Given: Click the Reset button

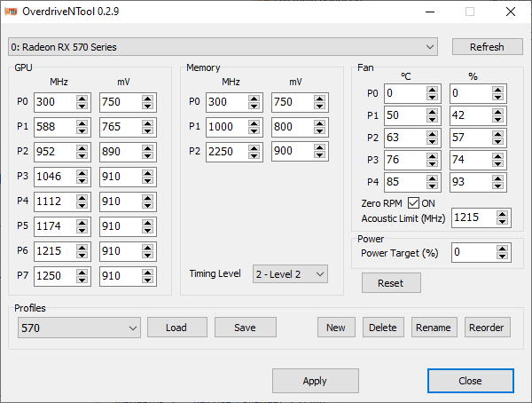Looking at the screenshot, I should pos(391,283).
